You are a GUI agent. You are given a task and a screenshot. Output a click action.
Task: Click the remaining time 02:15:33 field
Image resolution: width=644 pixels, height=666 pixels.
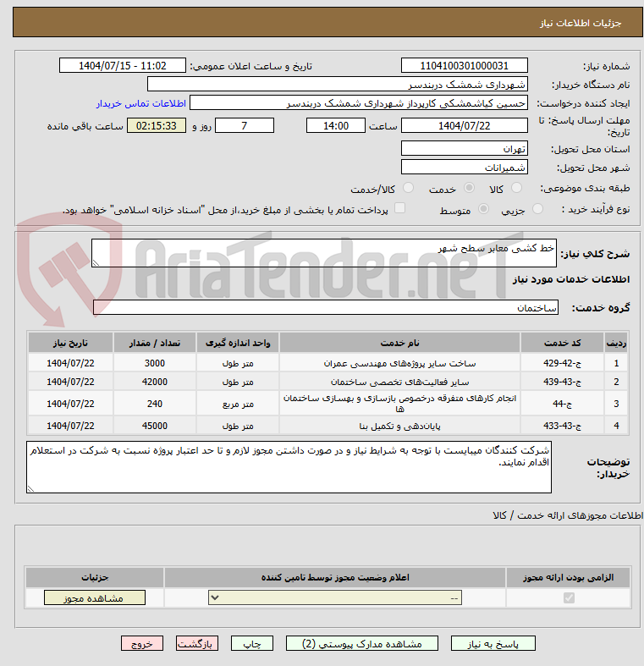pyautogui.click(x=157, y=126)
